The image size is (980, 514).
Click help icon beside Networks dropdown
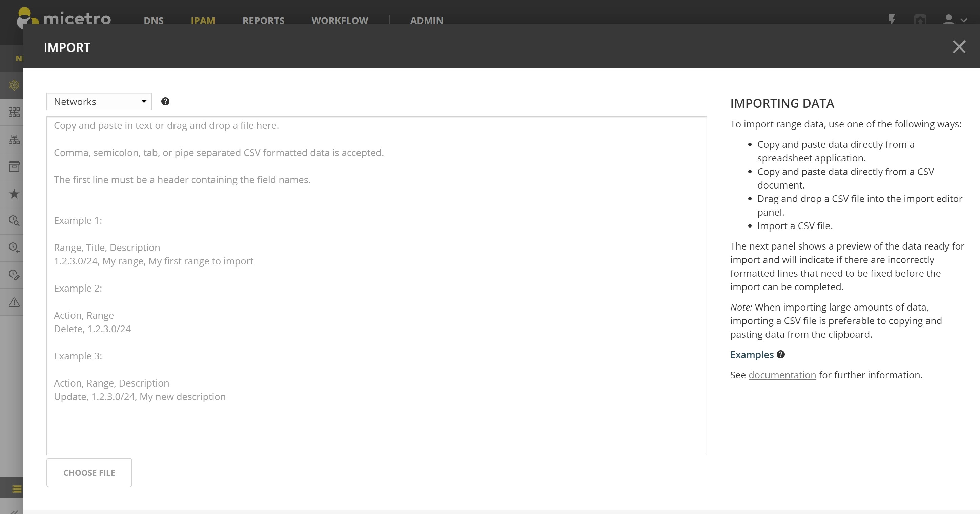pyautogui.click(x=165, y=101)
